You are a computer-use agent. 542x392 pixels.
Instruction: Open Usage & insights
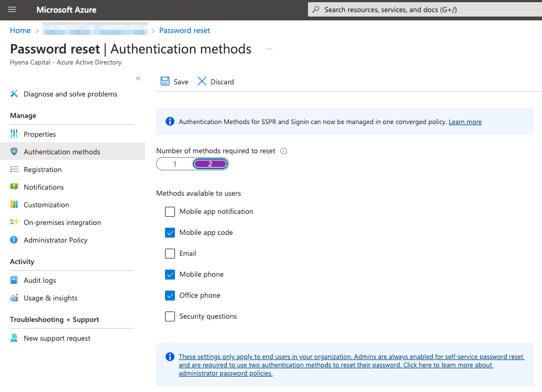pos(50,298)
